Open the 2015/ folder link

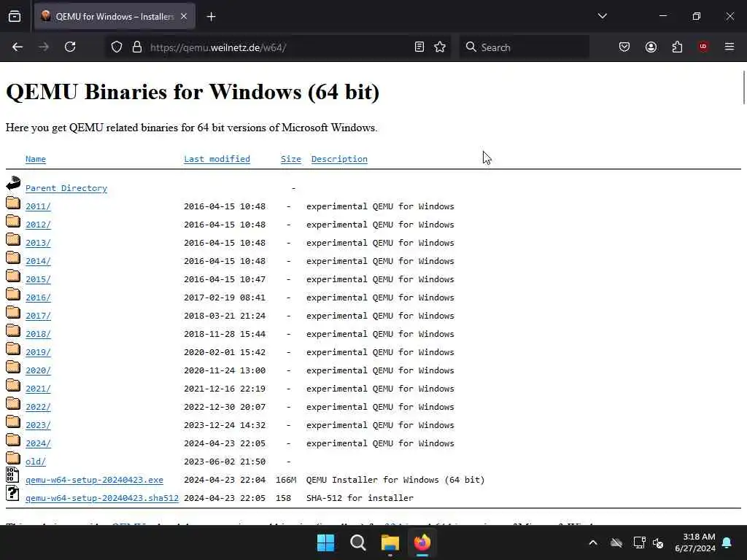click(x=38, y=279)
